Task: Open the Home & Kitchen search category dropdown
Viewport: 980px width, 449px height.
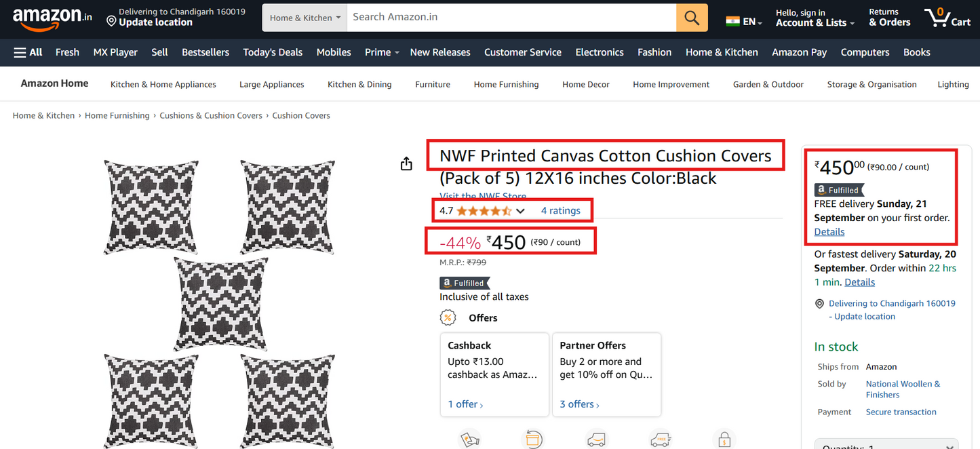Action: [304, 18]
